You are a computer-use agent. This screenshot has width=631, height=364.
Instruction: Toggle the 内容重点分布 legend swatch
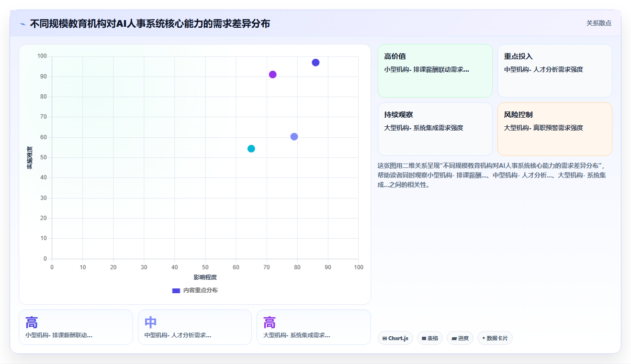(x=176, y=291)
